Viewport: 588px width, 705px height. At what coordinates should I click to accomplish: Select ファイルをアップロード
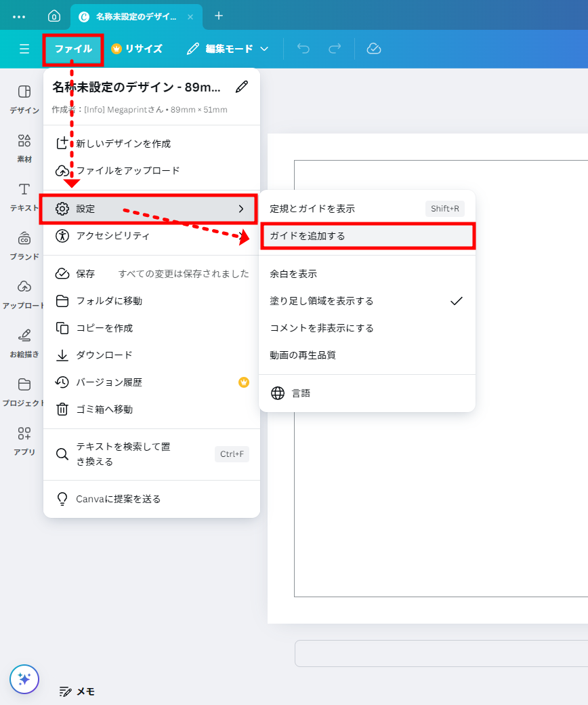(152, 170)
